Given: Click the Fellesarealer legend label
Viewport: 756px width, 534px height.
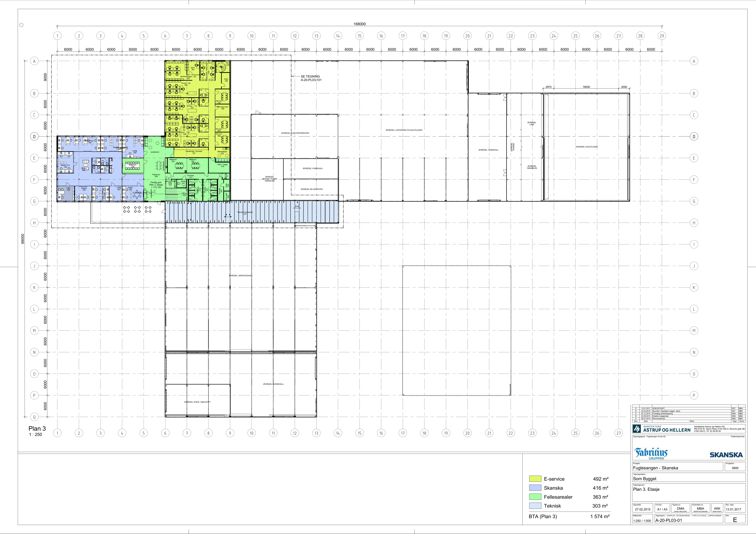Looking at the screenshot, I should pos(558,497).
